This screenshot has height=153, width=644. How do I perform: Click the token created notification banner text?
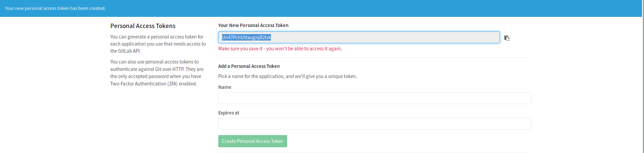55,8
